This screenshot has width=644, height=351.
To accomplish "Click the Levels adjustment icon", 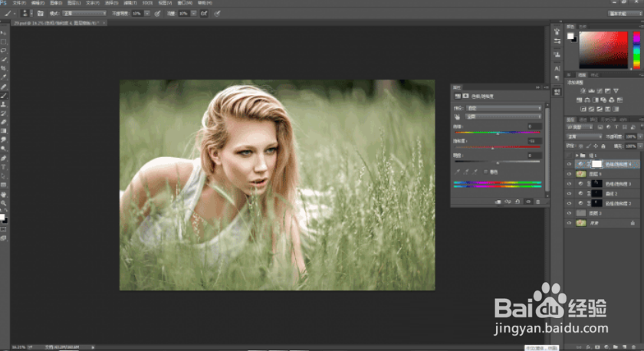I will (591, 90).
